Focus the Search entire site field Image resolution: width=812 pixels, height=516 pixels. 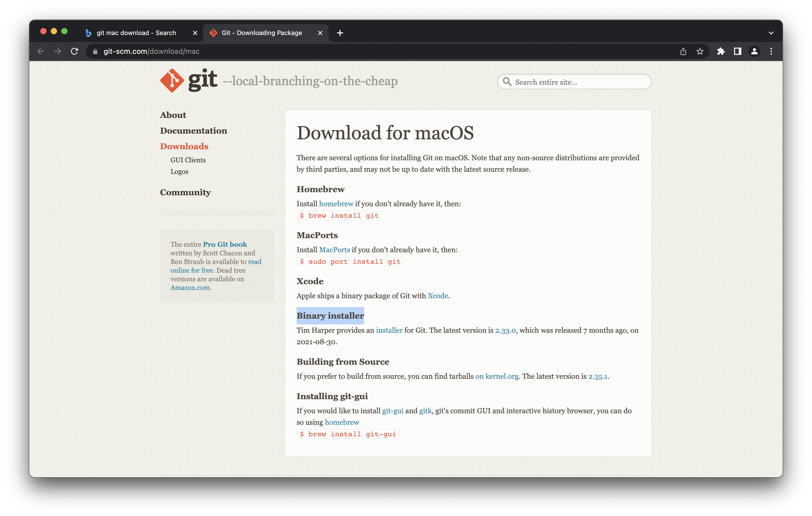pyautogui.click(x=574, y=82)
